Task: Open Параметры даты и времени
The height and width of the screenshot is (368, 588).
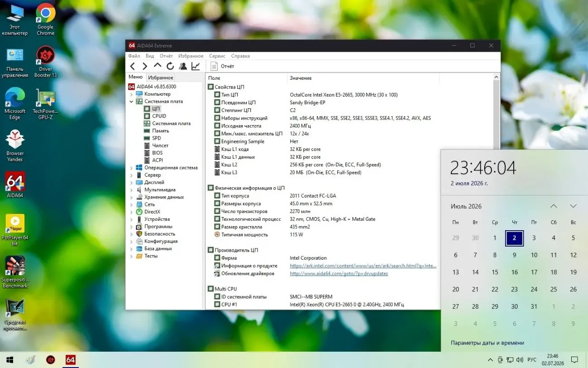Action: [x=488, y=343]
